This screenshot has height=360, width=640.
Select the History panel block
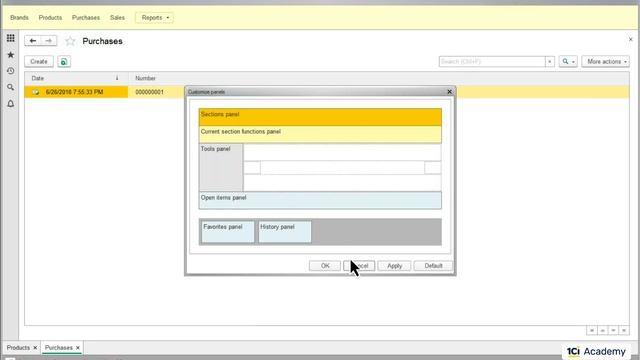(284, 232)
